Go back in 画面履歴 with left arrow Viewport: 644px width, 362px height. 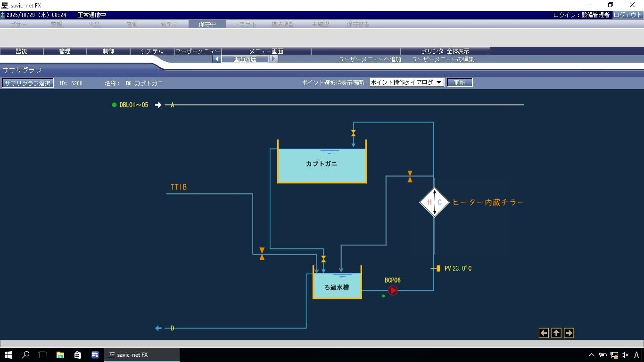click(x=216, y=59)
